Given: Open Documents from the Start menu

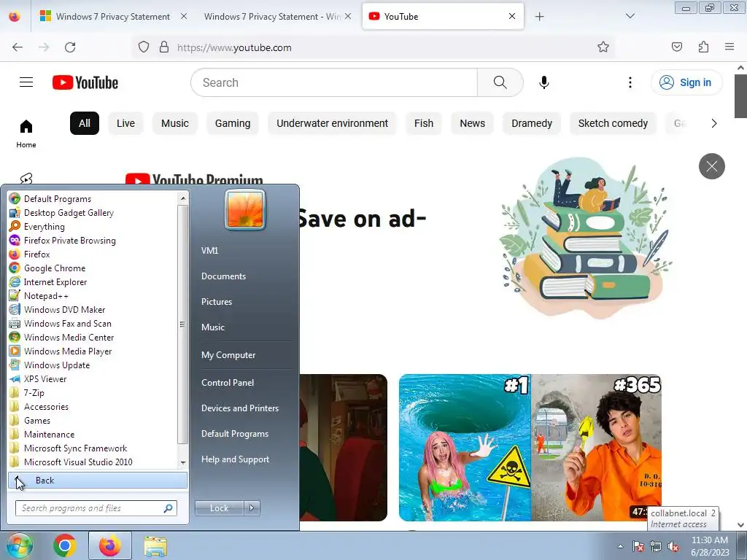Looking at the screenshot, I should [223, 276].
